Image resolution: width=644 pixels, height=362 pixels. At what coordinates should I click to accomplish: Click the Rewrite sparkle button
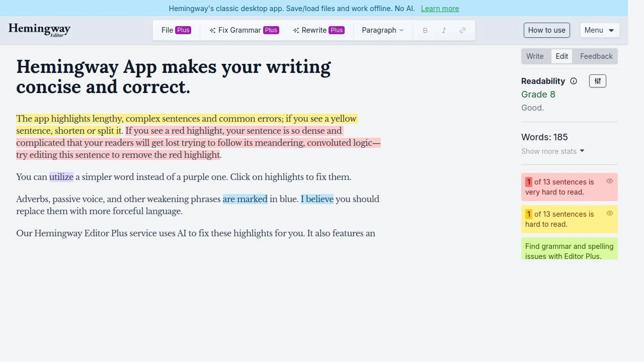(318, 30)
